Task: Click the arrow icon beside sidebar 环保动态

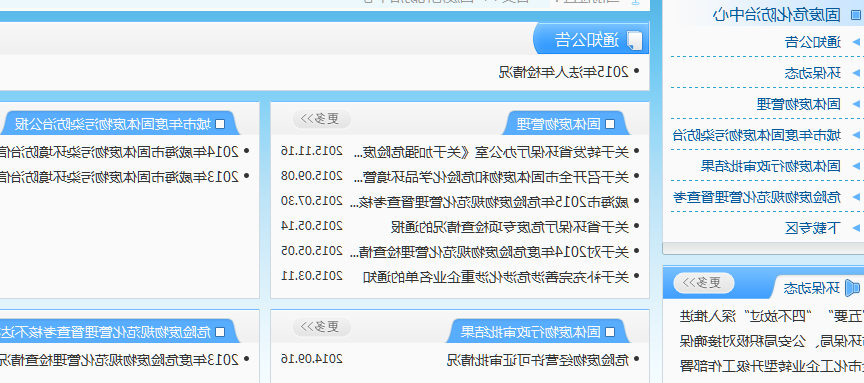Action: 856,72
